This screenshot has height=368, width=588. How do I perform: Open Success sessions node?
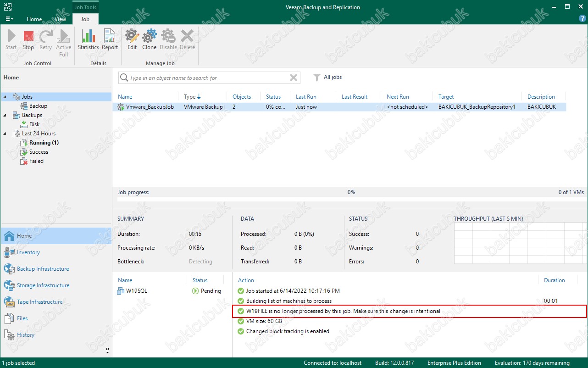point(39,152)
